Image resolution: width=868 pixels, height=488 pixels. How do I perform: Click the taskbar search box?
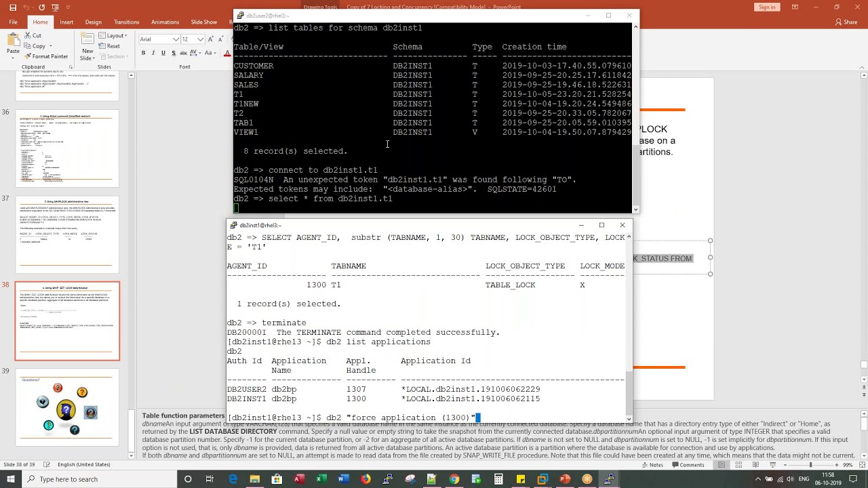[x=100, y=479]
